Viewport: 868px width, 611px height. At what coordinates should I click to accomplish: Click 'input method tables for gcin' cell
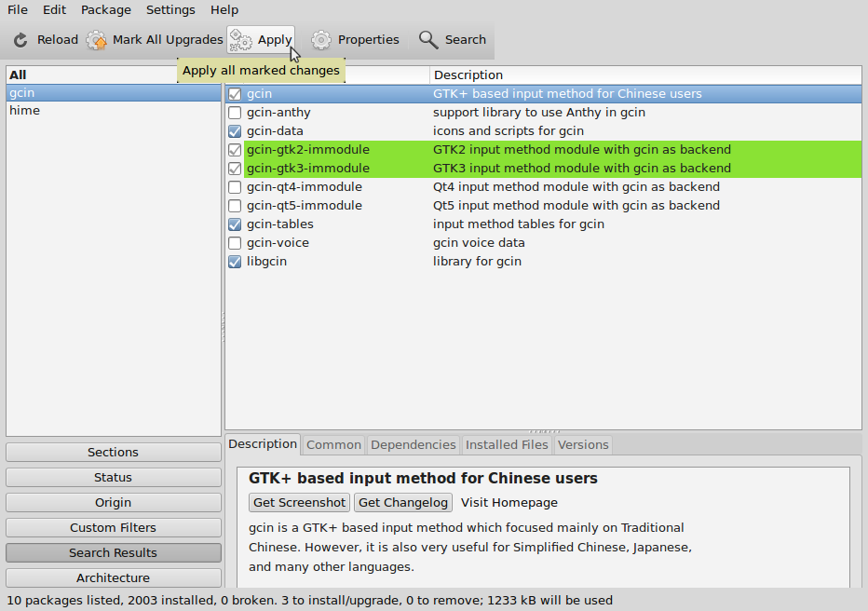click(519, 224)
